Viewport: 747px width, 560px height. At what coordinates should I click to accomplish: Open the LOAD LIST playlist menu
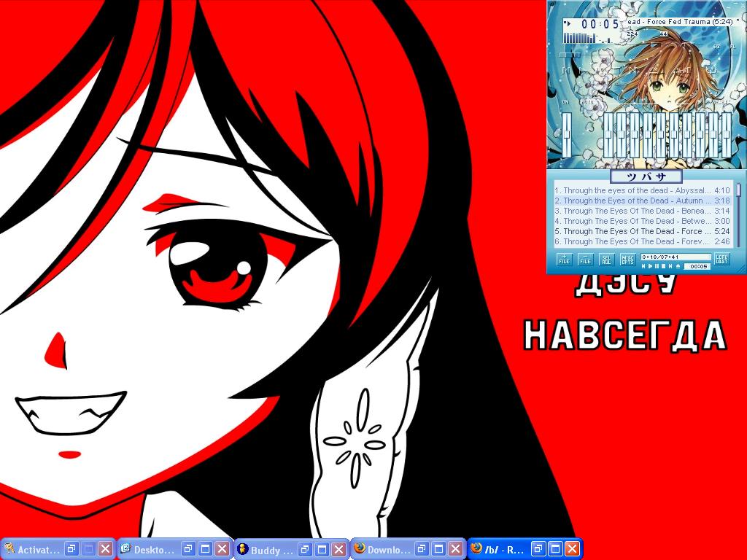(722, 259)
